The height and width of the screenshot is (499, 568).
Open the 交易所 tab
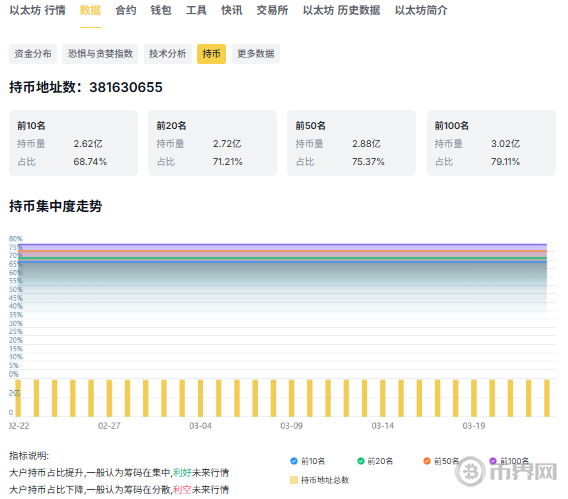pos(272,10)
